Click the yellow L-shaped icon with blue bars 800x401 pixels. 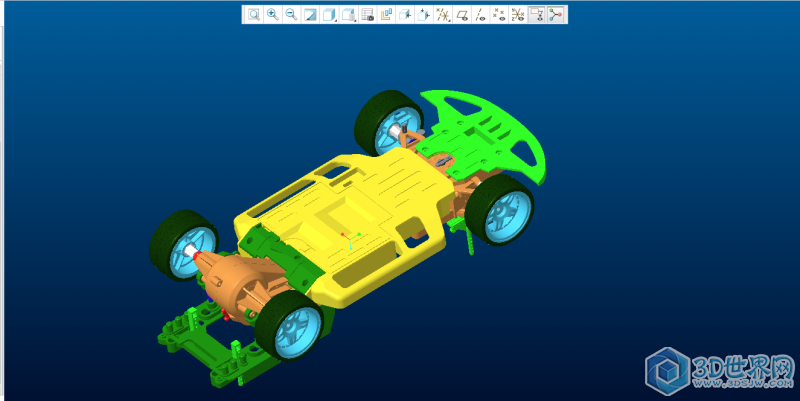(386, 14)
